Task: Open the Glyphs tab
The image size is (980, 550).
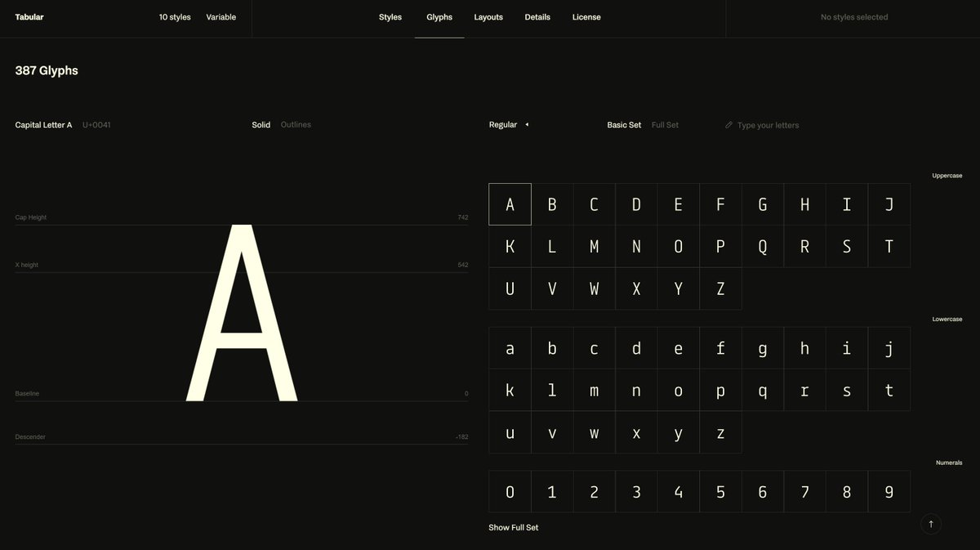Action: (439, 17)
